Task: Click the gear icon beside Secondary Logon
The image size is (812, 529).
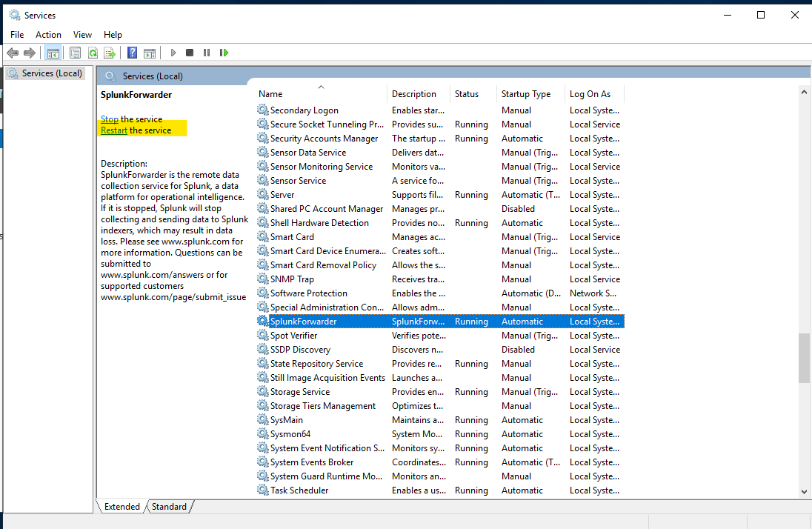Action: [262, 110]
